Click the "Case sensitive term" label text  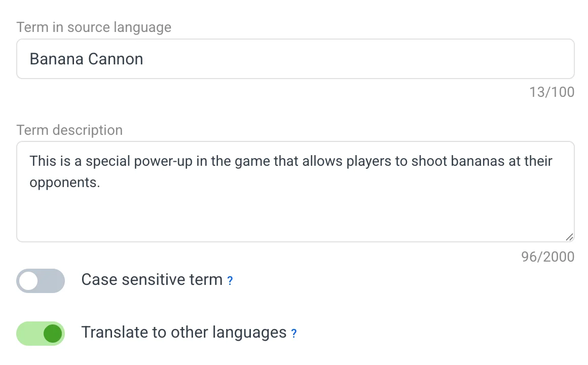(152, 280)
